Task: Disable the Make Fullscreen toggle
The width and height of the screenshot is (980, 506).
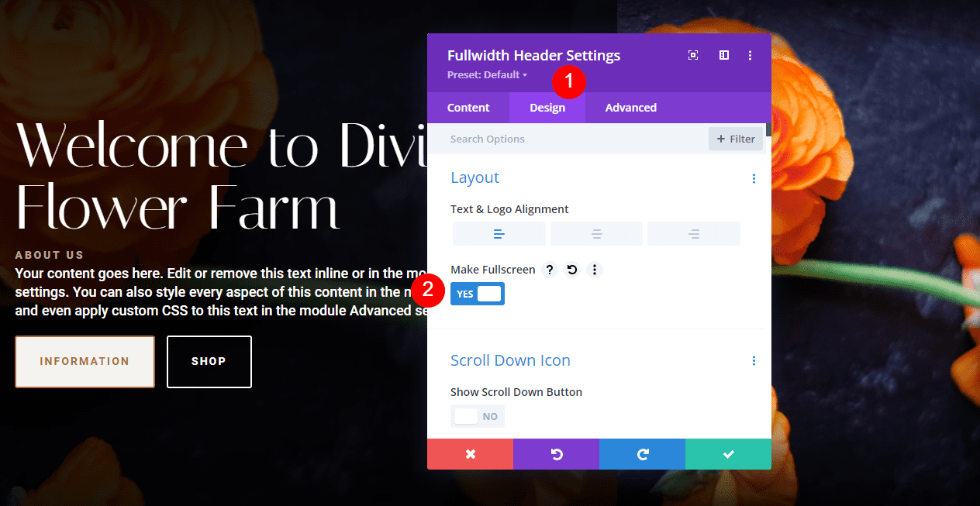Action: click(x=477, y=293)
